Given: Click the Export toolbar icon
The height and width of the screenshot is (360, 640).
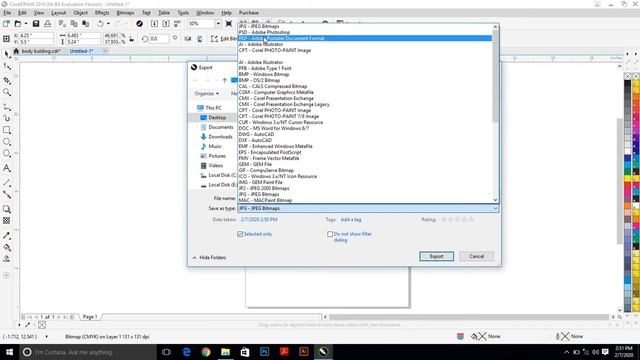Looking at the screenshot, I should (x=166, y=24).
